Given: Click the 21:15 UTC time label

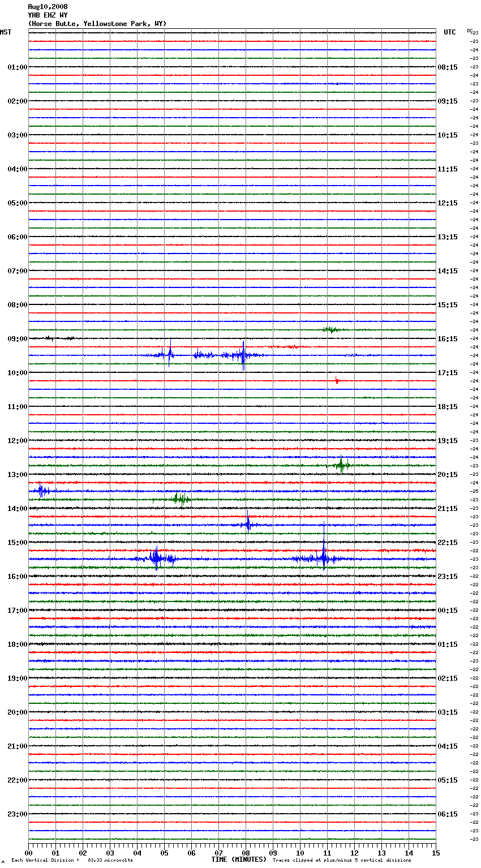Looking at the screenshot, I should [x=448, y=509].
